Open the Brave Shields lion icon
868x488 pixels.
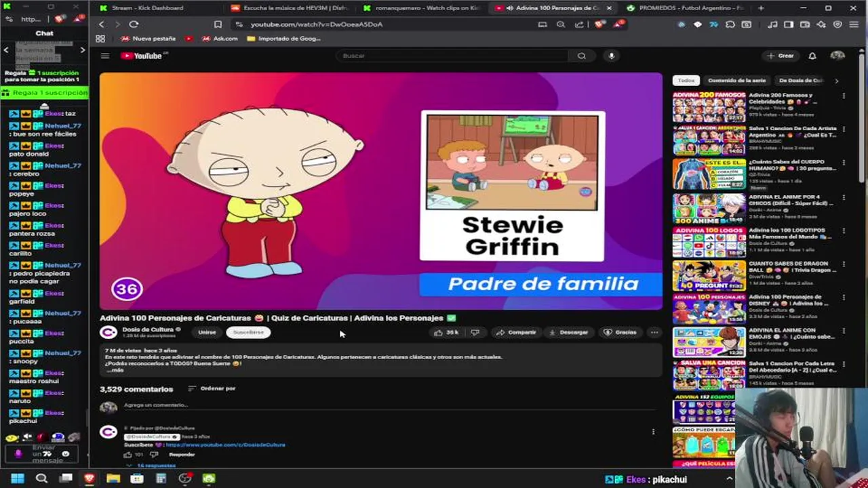click(x=599, y=24)
